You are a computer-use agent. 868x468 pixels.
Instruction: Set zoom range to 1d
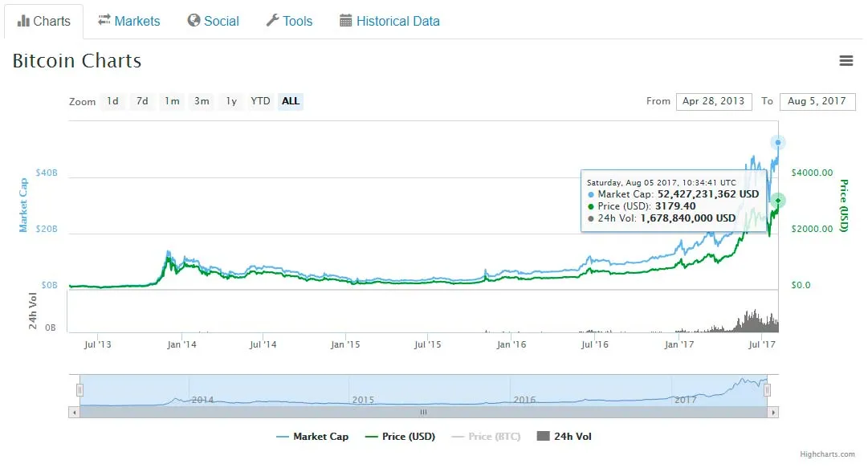[113, 101]
